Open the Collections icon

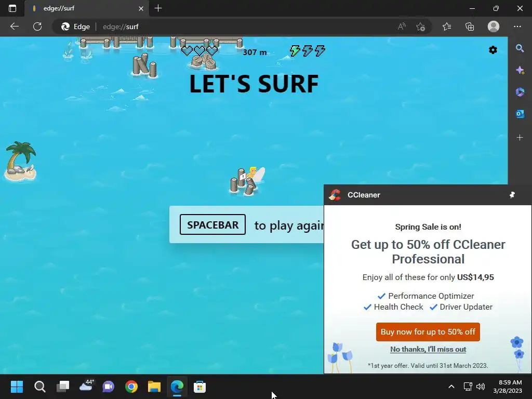pyautogui.click(x=470, y=26)
